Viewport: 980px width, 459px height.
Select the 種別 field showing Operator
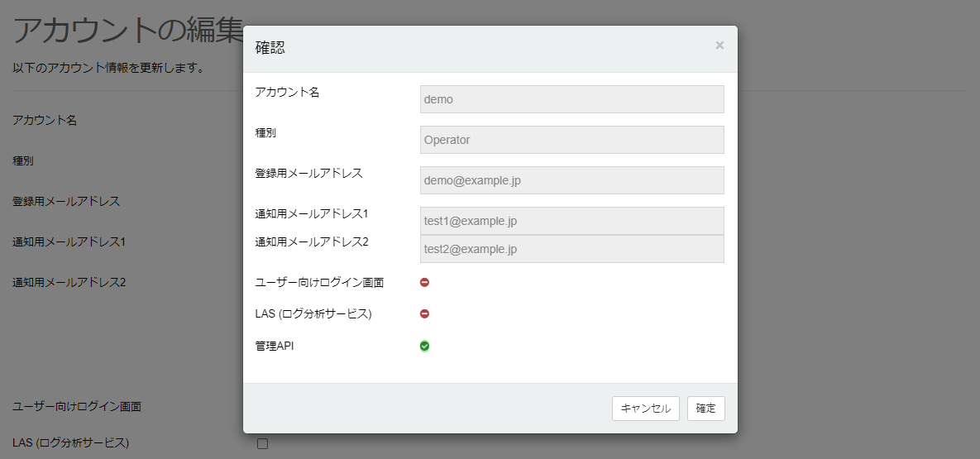[x=571, y=140]
